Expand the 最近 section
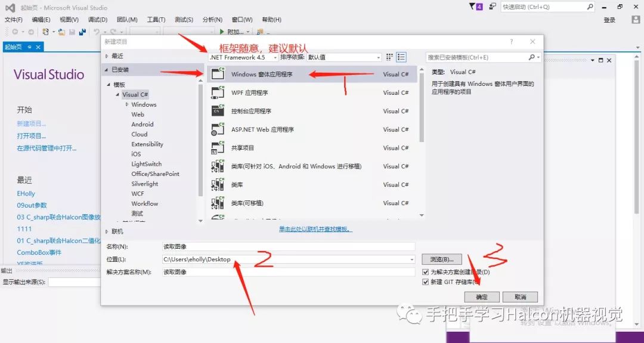Viewport: 644px width, 343px height. 107,56
